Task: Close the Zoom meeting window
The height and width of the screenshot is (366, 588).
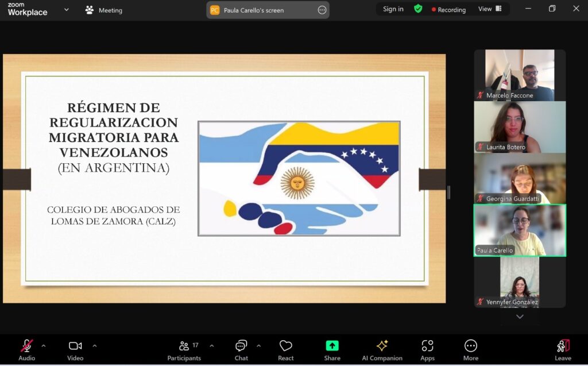Action: (576, 9)
